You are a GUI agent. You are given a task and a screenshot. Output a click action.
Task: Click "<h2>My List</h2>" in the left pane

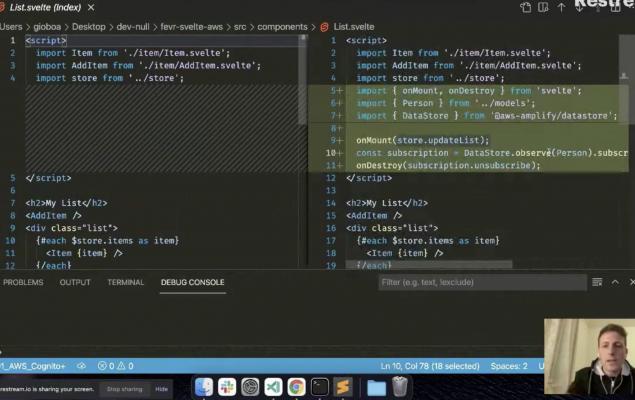pyautogui.click(x=66, y=203)
